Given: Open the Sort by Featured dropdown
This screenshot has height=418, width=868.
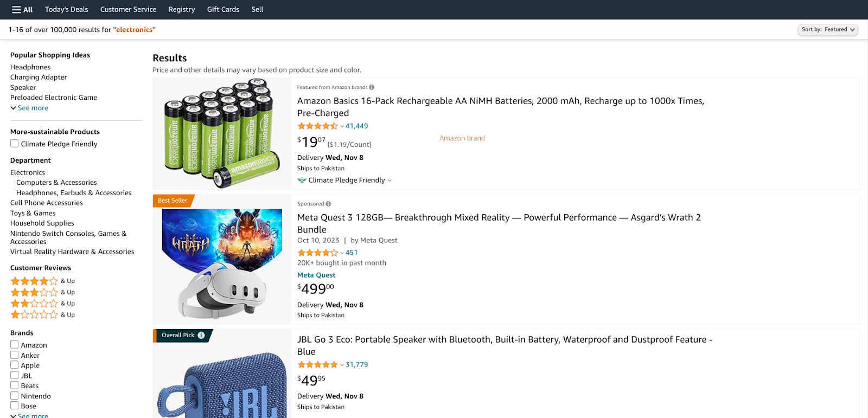Looking at the screenshot, I should (827, 30).
